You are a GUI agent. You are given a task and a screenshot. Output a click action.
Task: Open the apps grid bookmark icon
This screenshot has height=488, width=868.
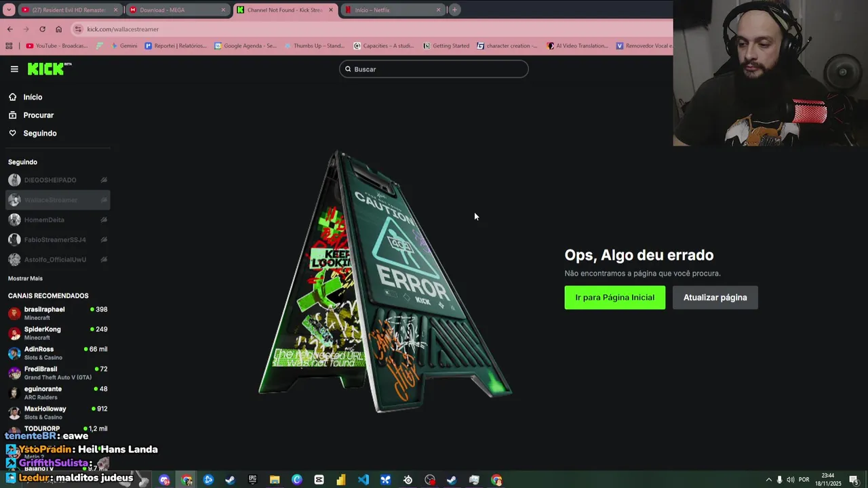click(x=9, y=46)
